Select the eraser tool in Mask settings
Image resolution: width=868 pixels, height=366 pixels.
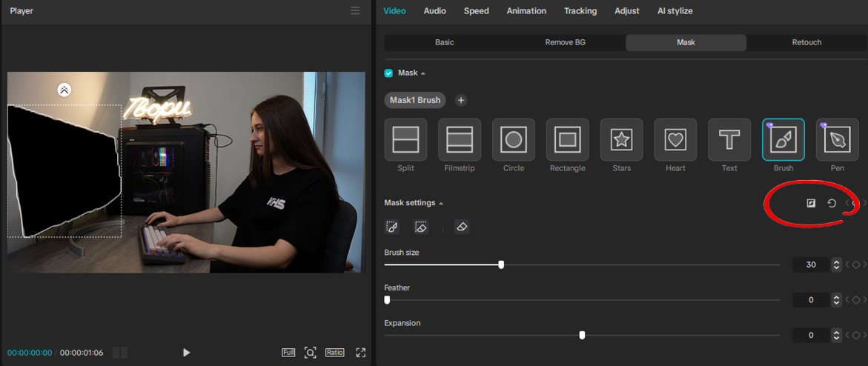click(462, 227)
